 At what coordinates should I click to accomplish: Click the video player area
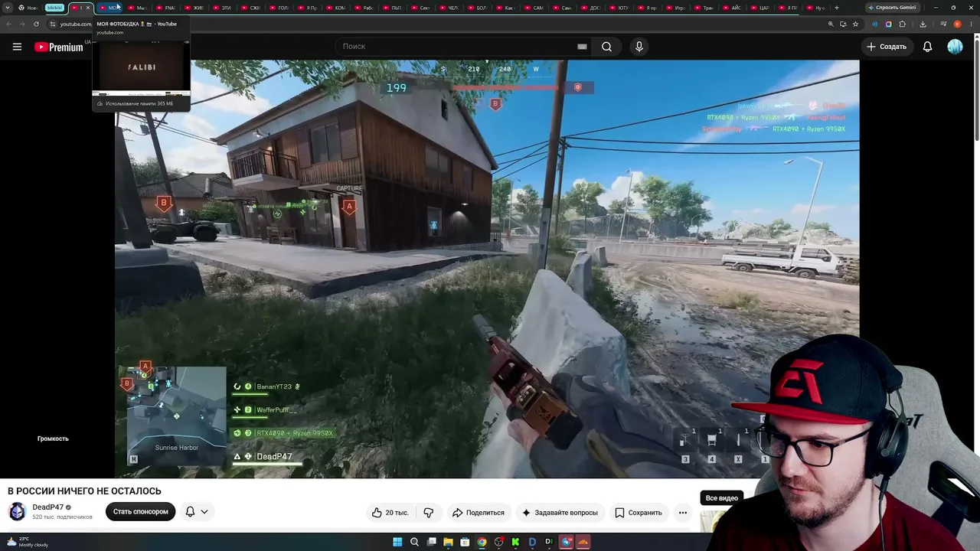pos(487,269)
